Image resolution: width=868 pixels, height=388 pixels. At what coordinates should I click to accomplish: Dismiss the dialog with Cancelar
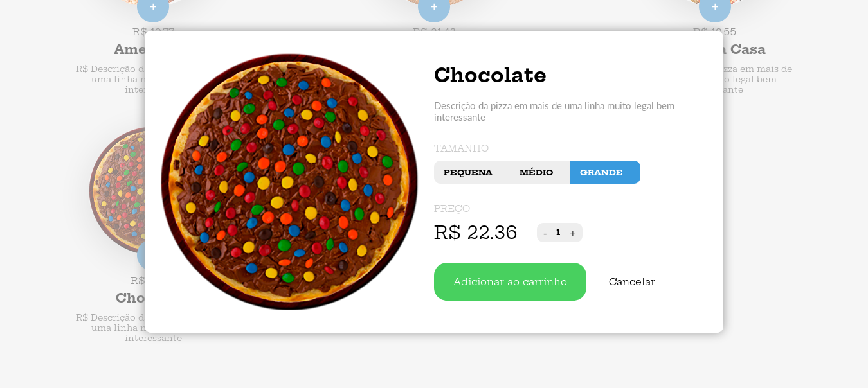[632, 281]
